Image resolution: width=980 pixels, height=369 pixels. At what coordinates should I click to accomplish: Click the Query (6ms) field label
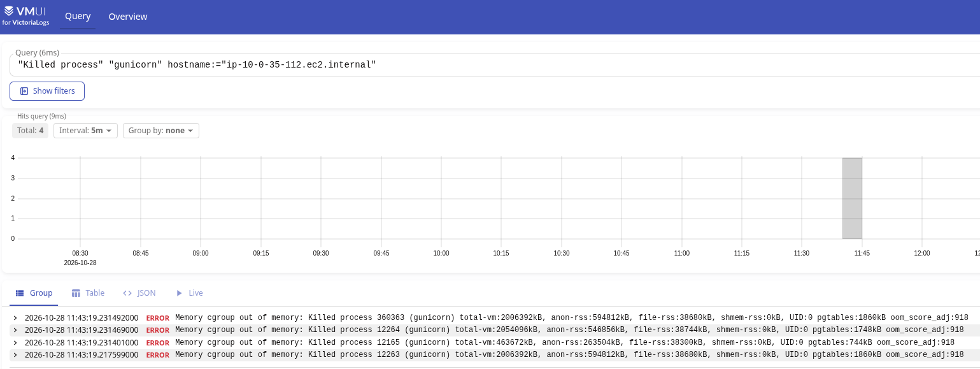click(37, 52)
